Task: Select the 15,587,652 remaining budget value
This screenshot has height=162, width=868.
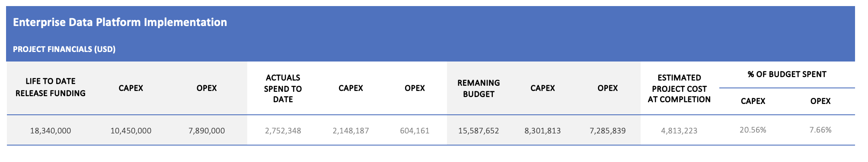Action: click(x=479, y=130)
